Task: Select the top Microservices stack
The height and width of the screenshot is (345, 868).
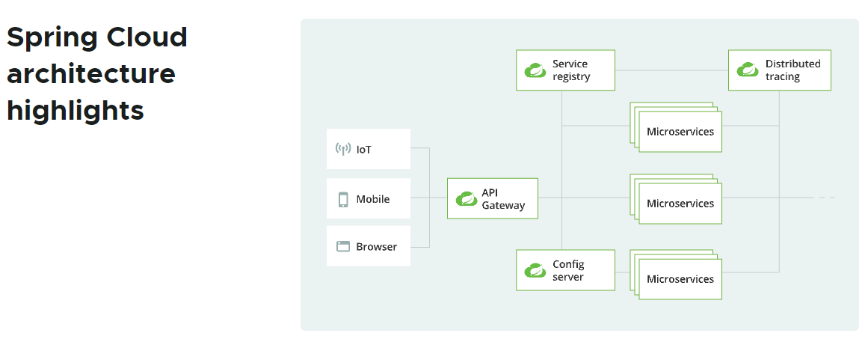Action: tap(680, 132)
